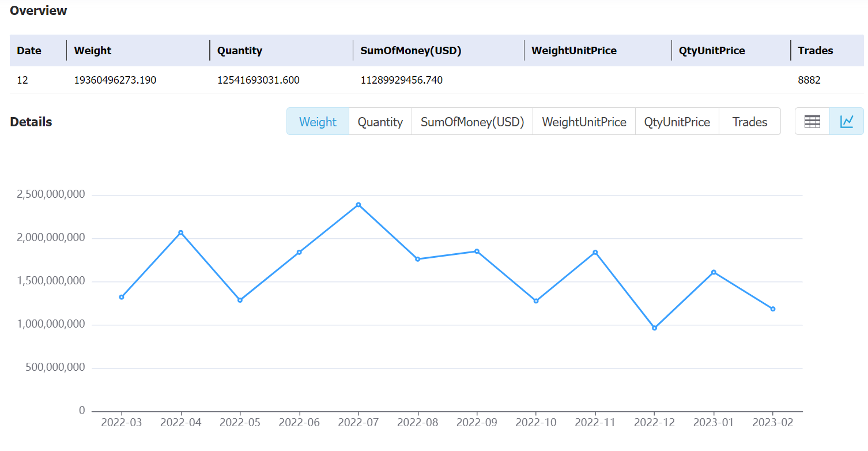
Task: Click the 2,000,000,000 y-axis label
Action: pyautogui.click(x=51, y=238)
